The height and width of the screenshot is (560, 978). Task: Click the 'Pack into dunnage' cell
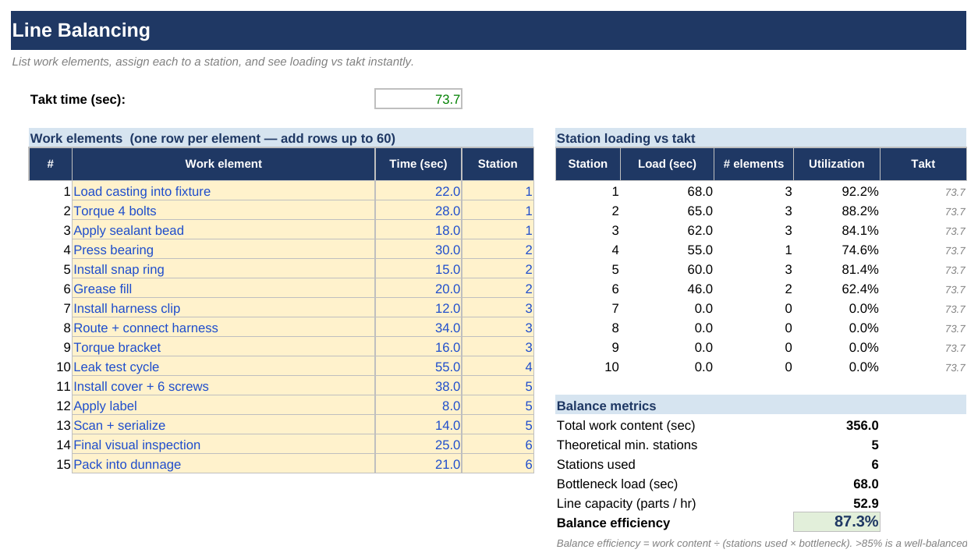(223, 464)
